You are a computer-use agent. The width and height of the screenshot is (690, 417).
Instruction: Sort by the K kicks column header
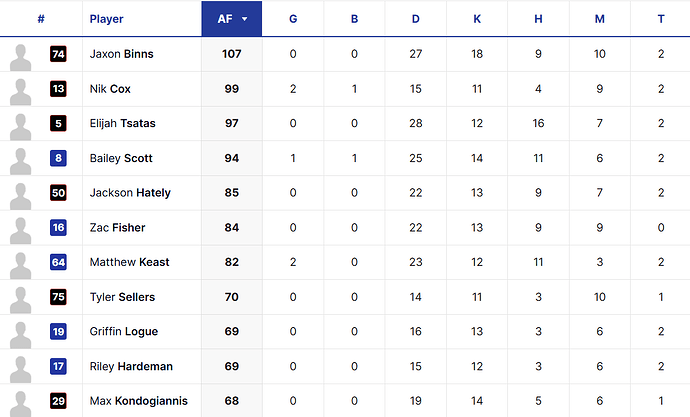pos(477,19)
